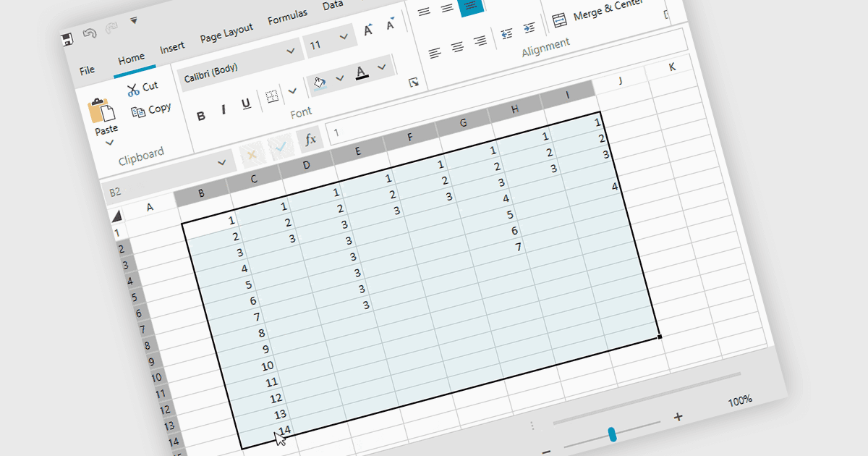
Task: Click the Borders icon
Action: tap(272, 96)
